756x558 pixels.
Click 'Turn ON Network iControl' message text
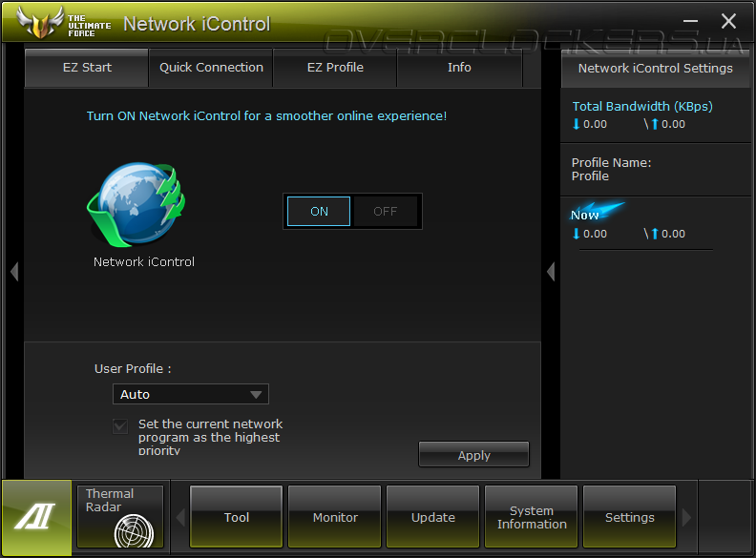click(x=266, y=116)
